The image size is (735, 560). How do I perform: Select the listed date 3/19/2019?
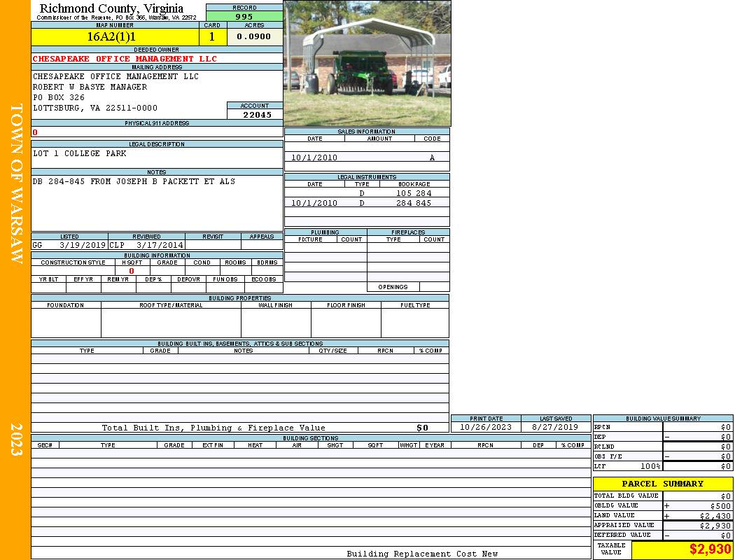(x=83, y=244)
